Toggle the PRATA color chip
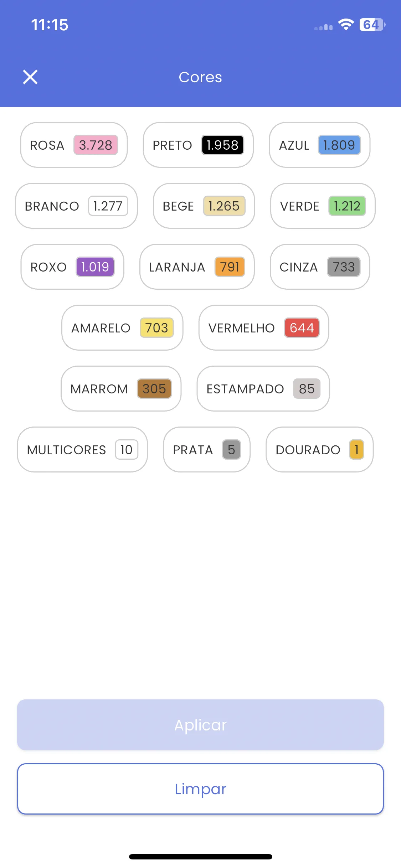The width and height of the screenshot is (401, 868). (207, 450)
